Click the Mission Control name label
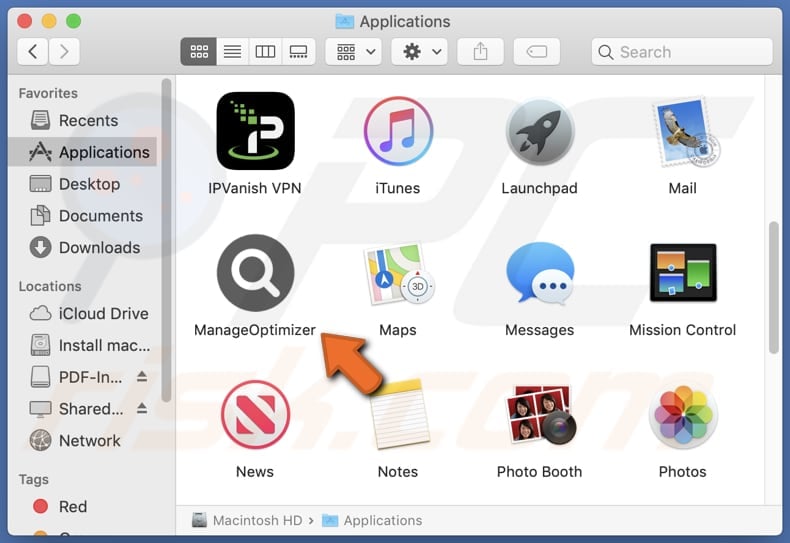This screenshot has height=543, width=790. (x=683, y=330)
